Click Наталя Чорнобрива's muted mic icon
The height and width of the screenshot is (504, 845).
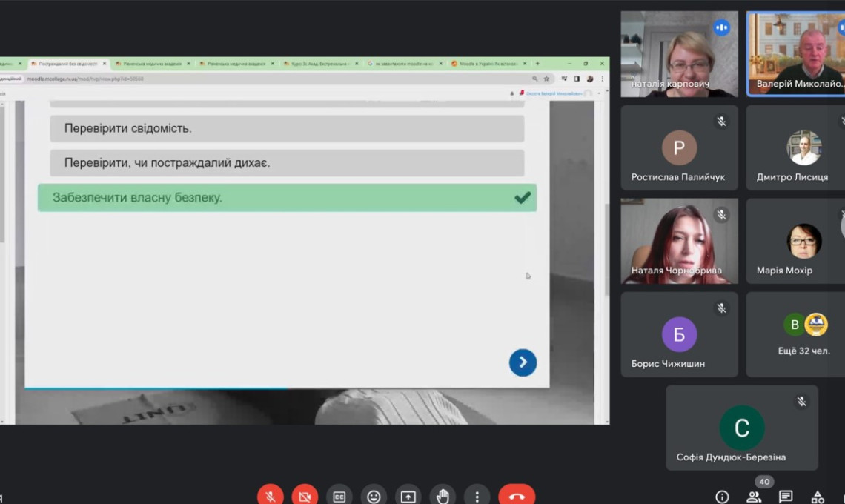click(722, 215)
